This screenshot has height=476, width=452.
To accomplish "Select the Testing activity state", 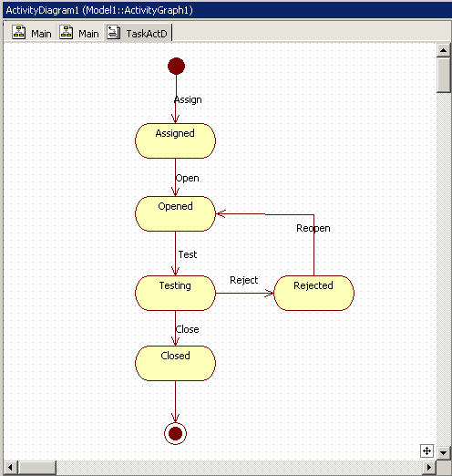I will coord(175,293).
